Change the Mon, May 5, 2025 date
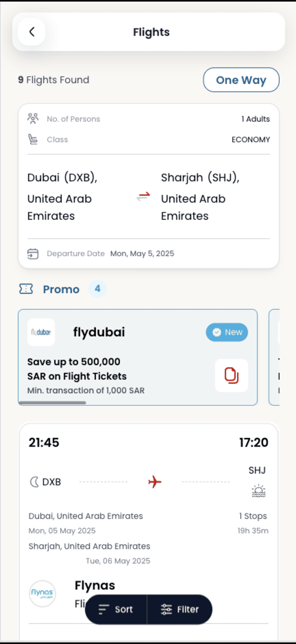This screenshot has width=296, height=644. coord(142,254)
